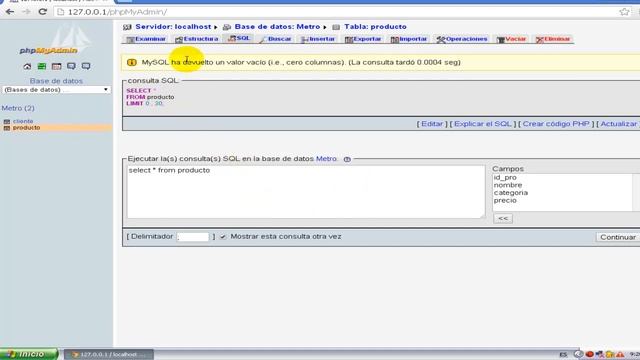Open the MySQL documentation icon in sidebar
640x360 pixels.
click(86, 66)
